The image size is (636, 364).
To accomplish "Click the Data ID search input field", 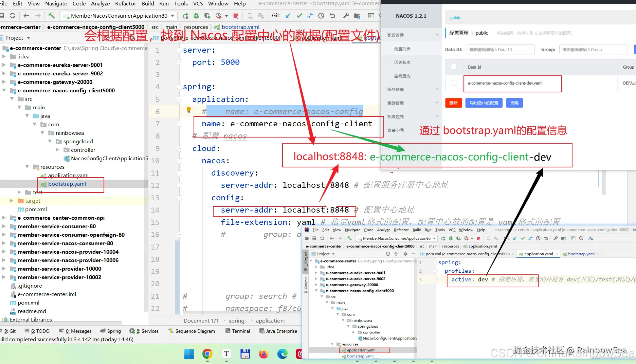I will coord(501,50).
